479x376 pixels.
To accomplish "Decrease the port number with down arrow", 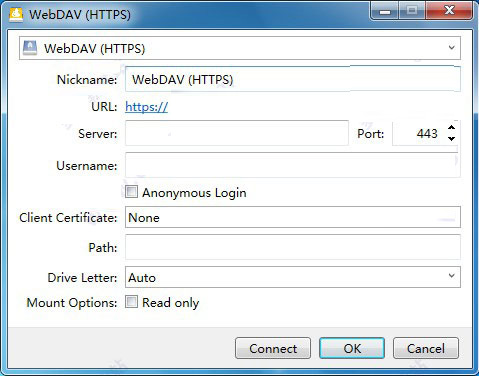I will (451, 139).
